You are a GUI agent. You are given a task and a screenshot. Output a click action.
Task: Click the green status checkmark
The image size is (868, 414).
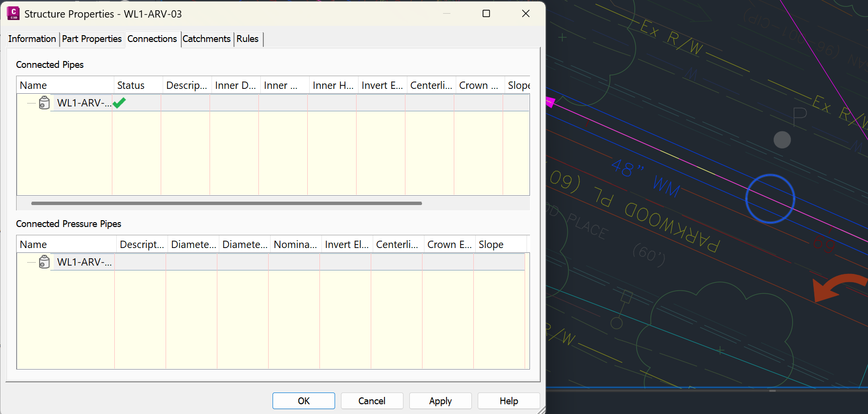coord(119,103)
